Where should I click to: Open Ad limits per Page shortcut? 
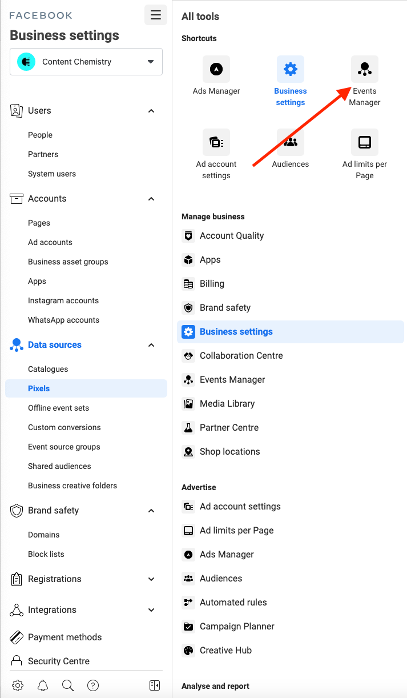point(364,142)
